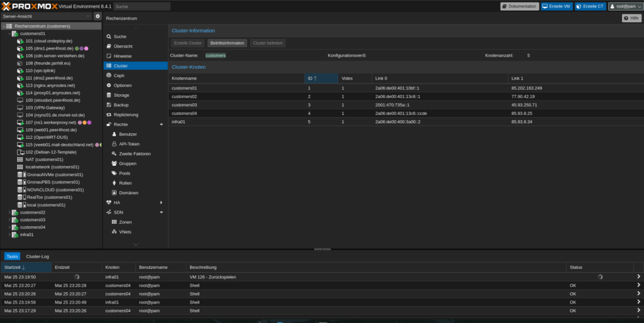Select Cluster in the navigation menu
The image size is (644, 323).
click(121, 65)
